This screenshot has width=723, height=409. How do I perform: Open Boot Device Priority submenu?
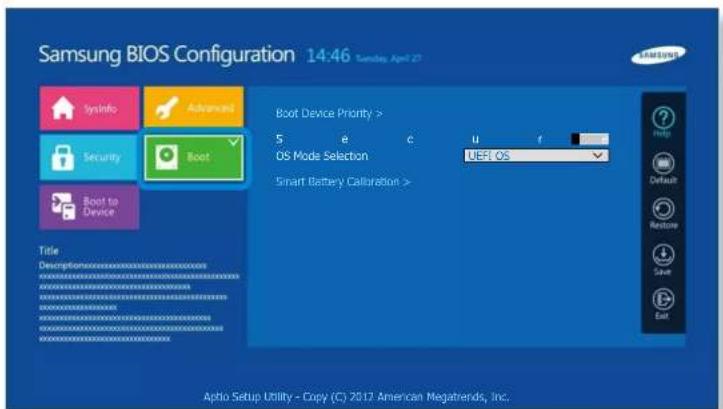click(x=329, y=113)
